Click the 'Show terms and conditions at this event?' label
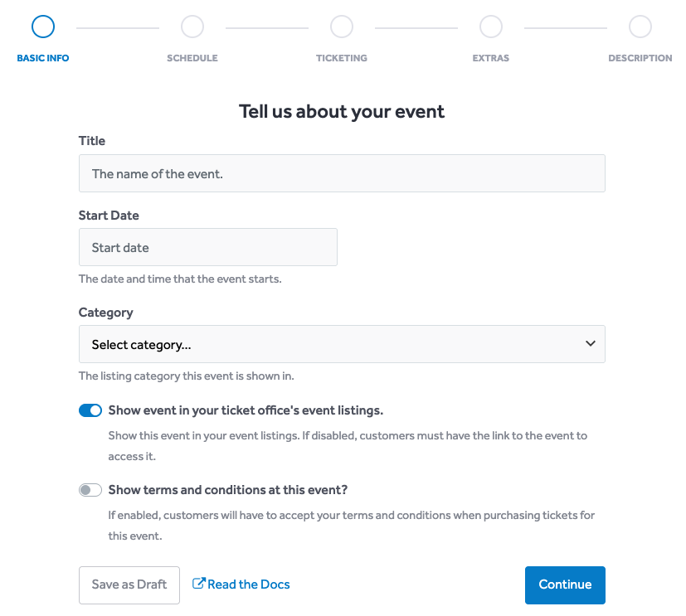 [x=228, y=490]
